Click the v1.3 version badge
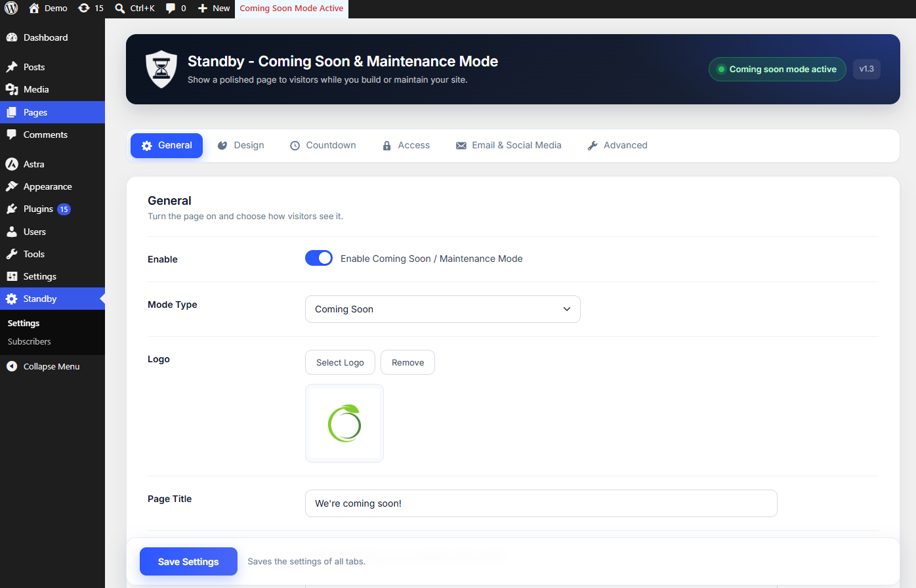 pos(867,69)
